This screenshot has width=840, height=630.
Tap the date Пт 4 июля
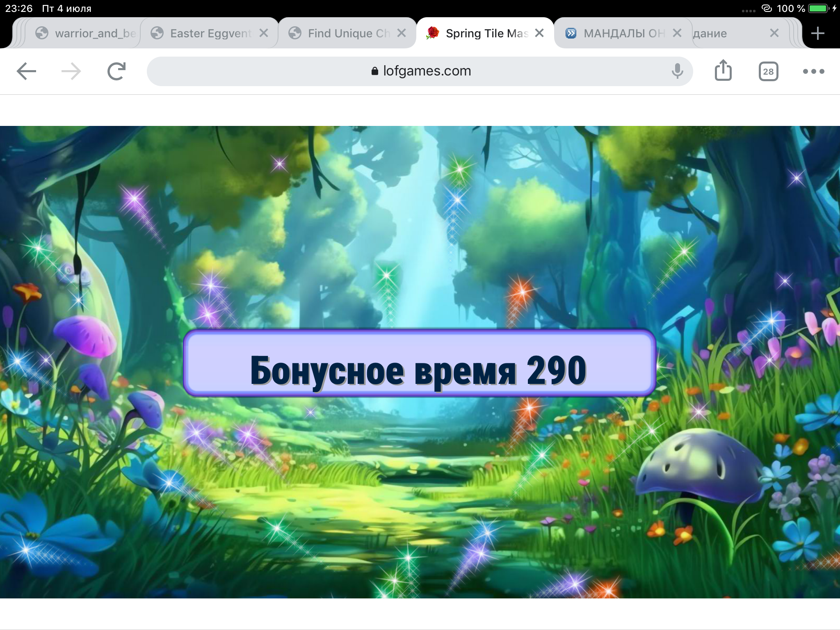pyautogui.click(x=66, y=8)
